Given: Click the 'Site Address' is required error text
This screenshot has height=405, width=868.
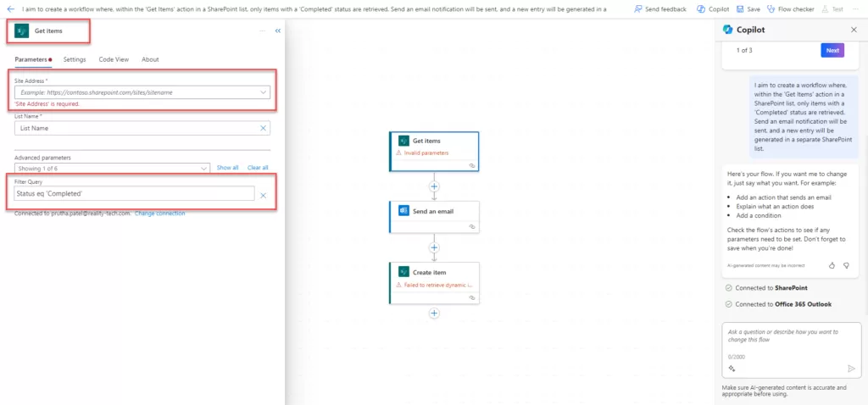Looking at the screenshot, I should (47, 104).
